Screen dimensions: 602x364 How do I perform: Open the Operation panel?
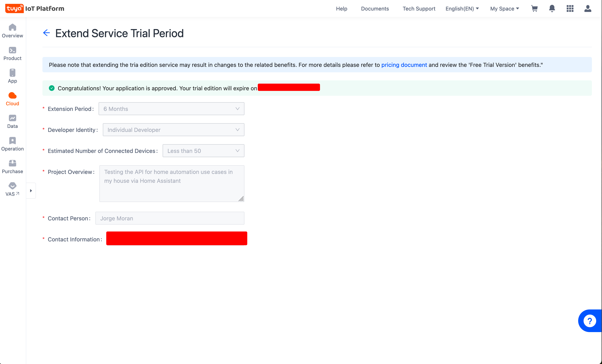coord(12,144)
